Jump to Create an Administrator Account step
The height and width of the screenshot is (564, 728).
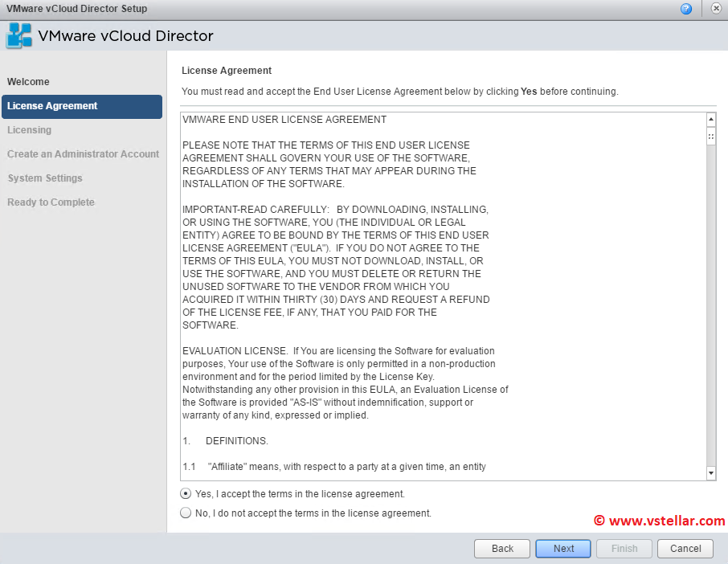pos(83,154)
